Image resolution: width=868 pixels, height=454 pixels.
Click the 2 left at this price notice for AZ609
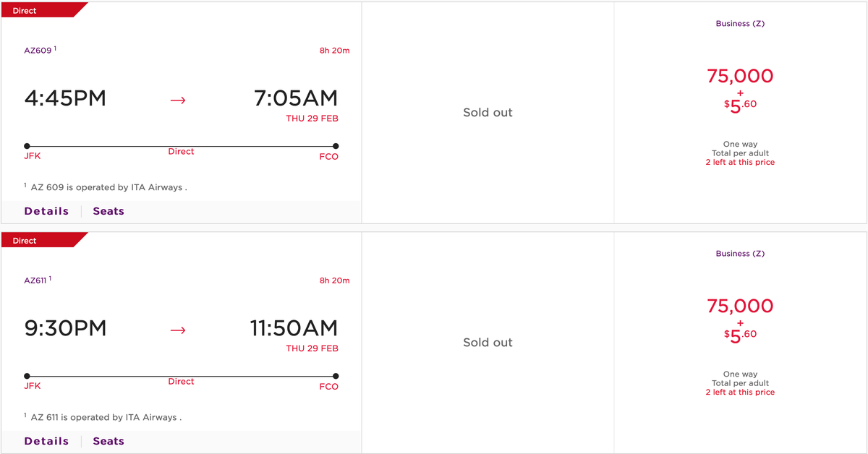tap(740, 162)
